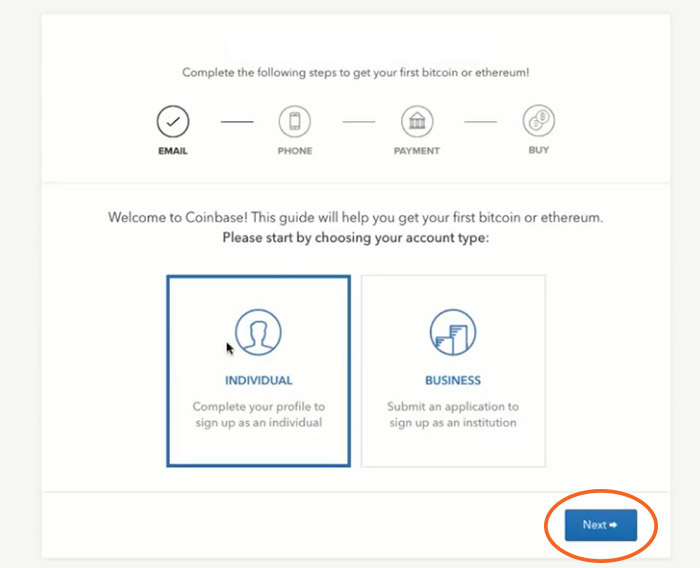Click the 'Welcome to Coinbase!' sentence
Viewport: 700px width, 568px height.
click(355, 217)
